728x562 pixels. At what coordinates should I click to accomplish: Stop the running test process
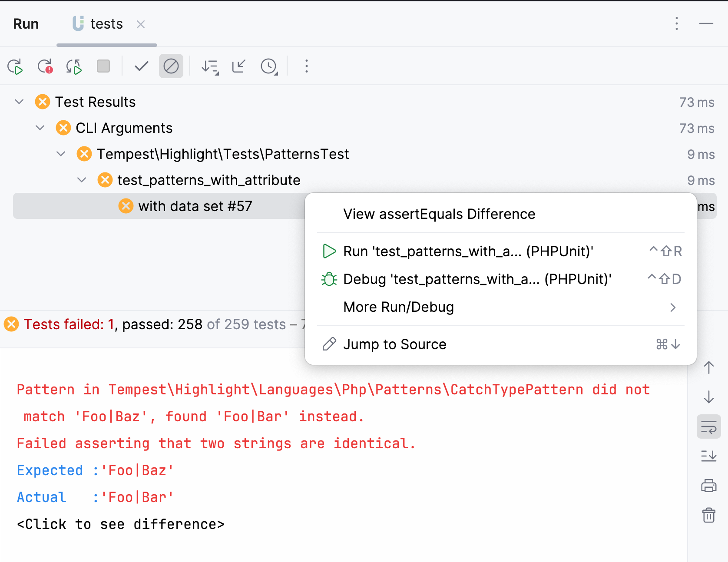103,66
